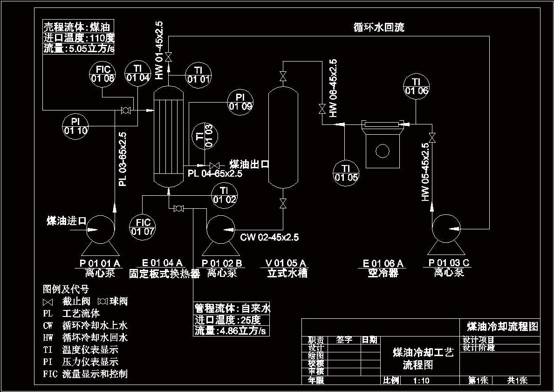Select the CW 02-45x2.5 pipe label
554x392 pixels.
pos(269,237)
